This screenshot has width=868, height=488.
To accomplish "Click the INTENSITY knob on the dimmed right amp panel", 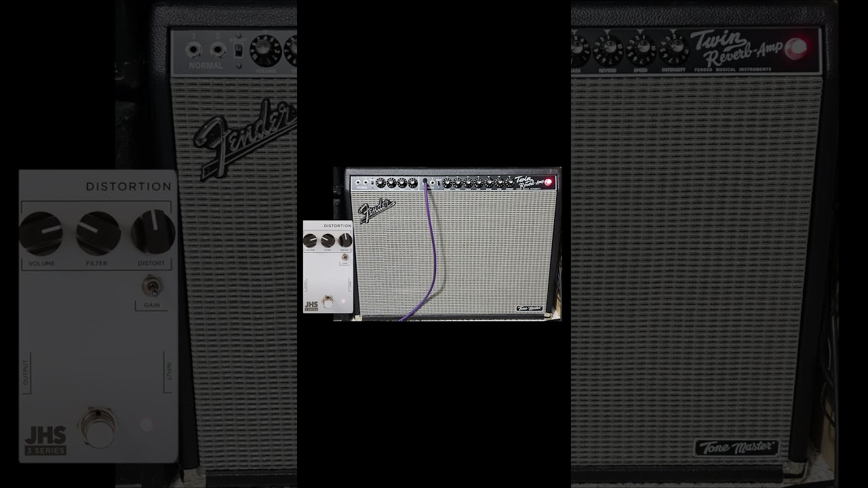I will 674,49.
